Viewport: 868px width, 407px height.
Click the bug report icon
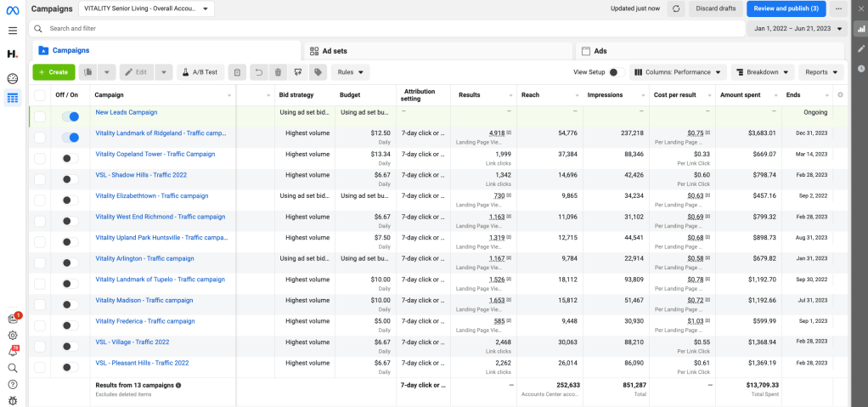coord(13,400)
